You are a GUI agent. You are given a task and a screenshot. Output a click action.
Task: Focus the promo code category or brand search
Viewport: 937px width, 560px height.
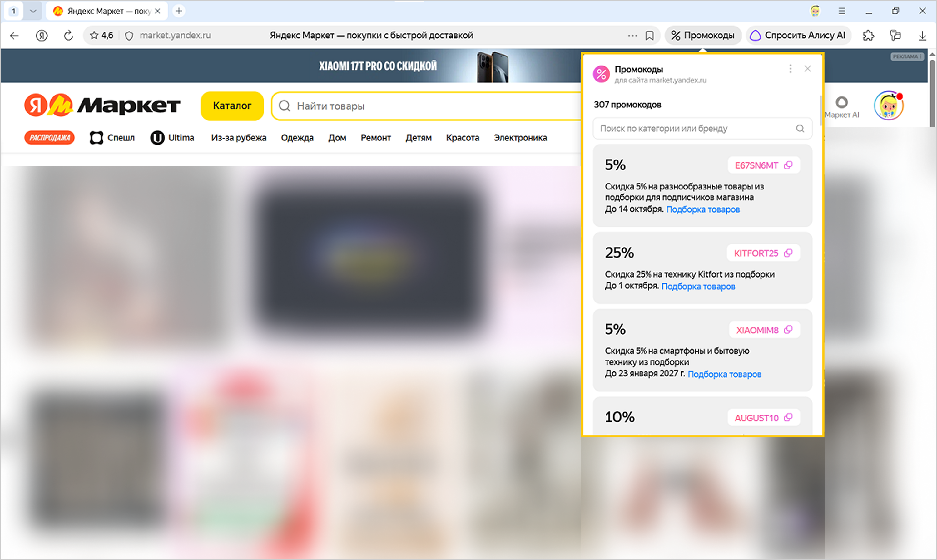pyautogui.click(x=702, y=128)
